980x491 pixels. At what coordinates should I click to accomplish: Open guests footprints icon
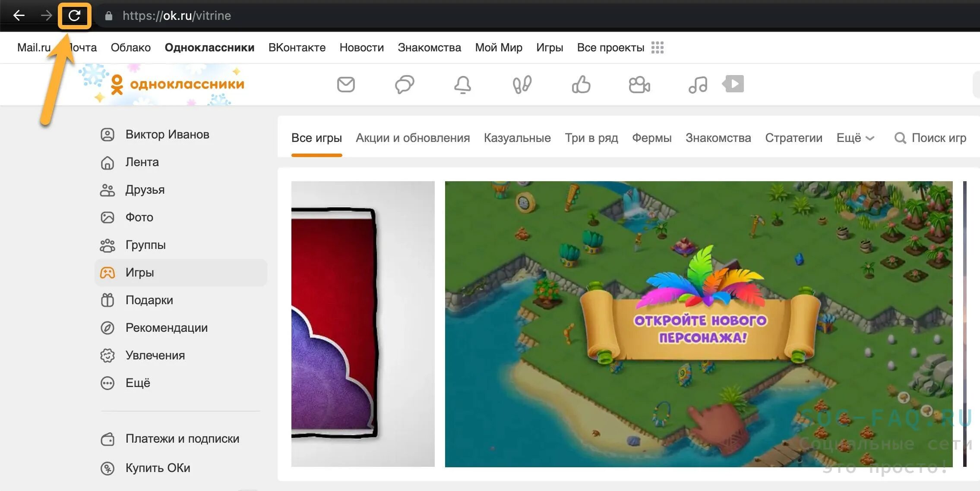pyautogui.click(x=522, y=85)
